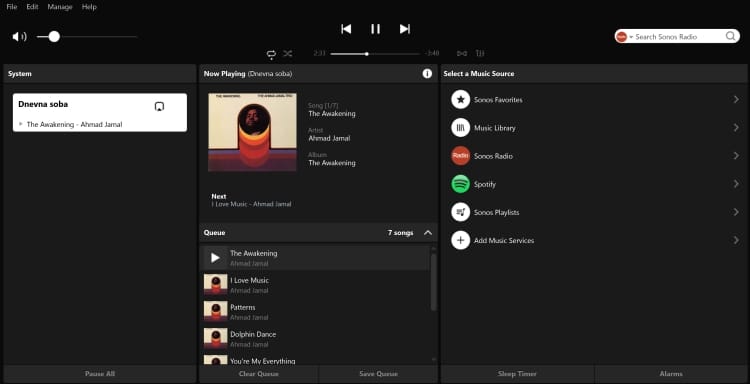Click the search magnifier icon

point(730,36)
